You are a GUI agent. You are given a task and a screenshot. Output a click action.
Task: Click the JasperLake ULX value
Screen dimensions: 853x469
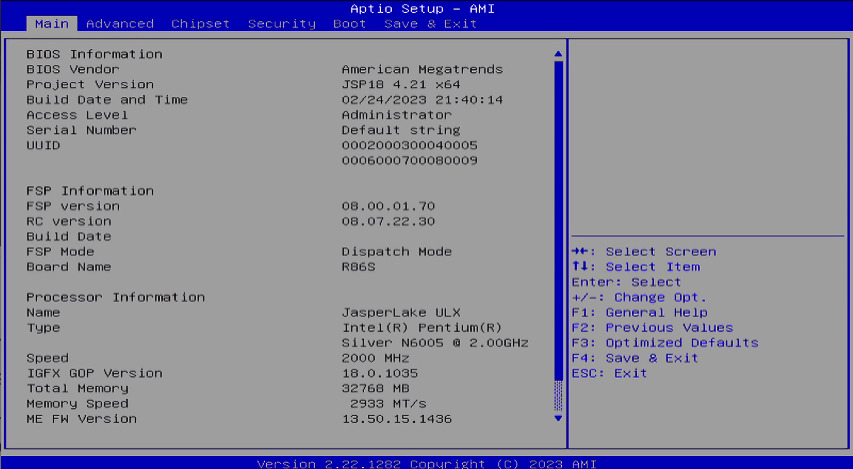[x=401, y=313]
